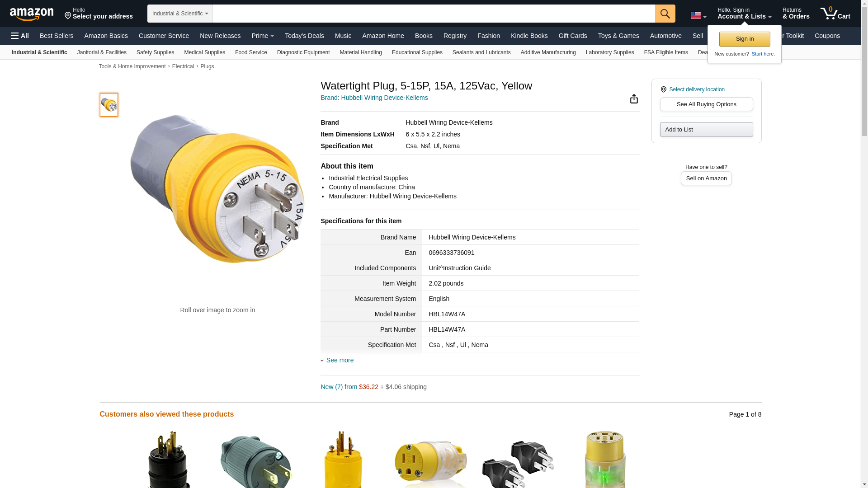The image size is (868, 488).
Task: Open the cart icon
Action: pos(835,14)
